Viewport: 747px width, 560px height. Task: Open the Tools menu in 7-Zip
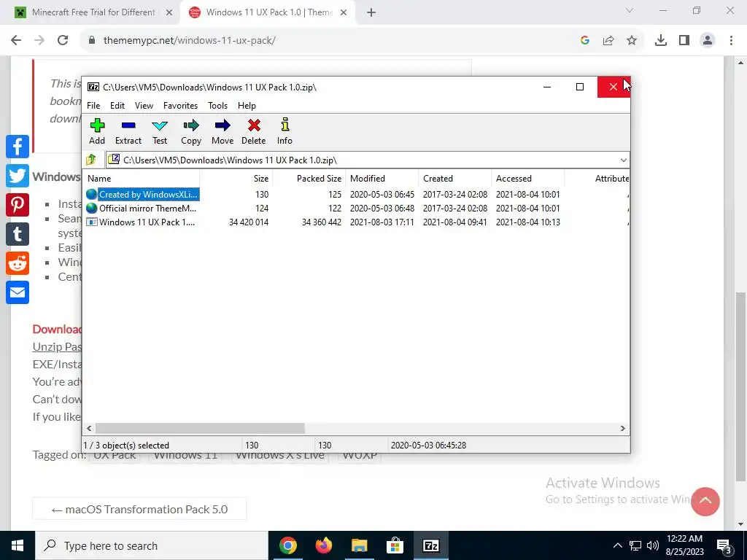pos(217,106)
